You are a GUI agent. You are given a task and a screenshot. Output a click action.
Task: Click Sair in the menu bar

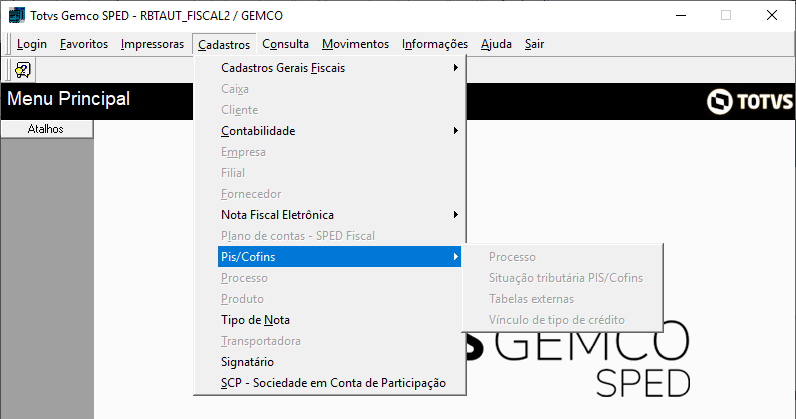coord(534,44)
